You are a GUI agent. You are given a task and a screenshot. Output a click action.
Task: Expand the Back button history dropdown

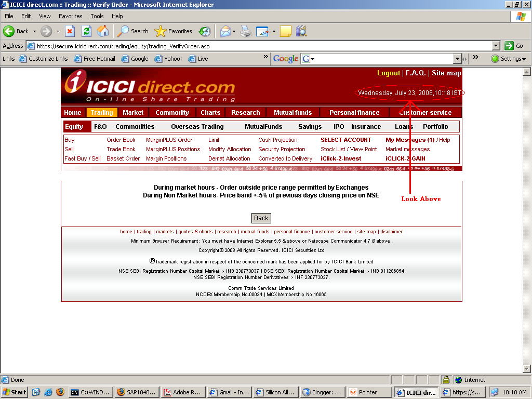[x=34, y=31]
